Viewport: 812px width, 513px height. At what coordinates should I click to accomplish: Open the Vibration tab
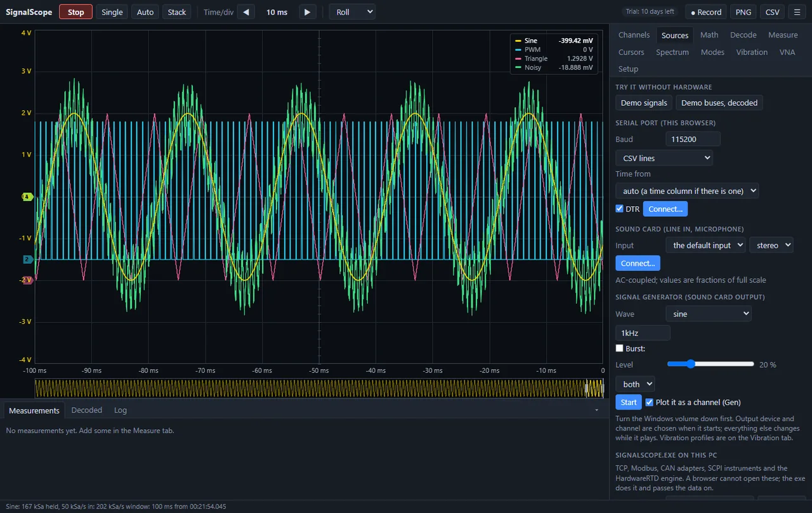pos(752,52)
